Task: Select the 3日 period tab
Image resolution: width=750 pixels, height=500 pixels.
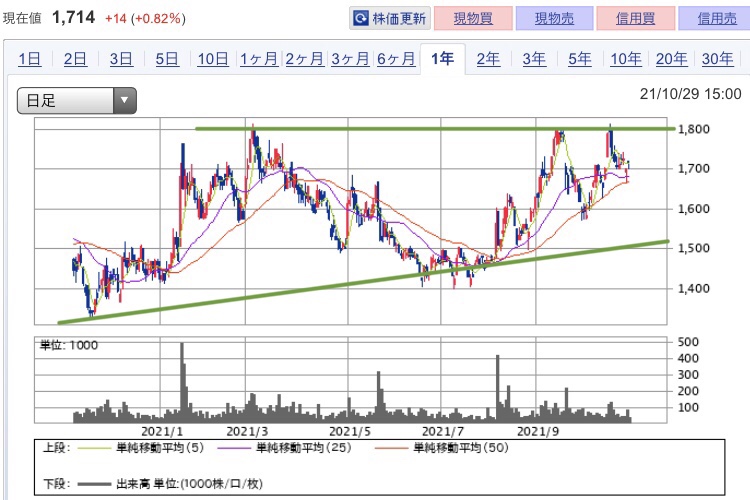Action: click(121, 59)
